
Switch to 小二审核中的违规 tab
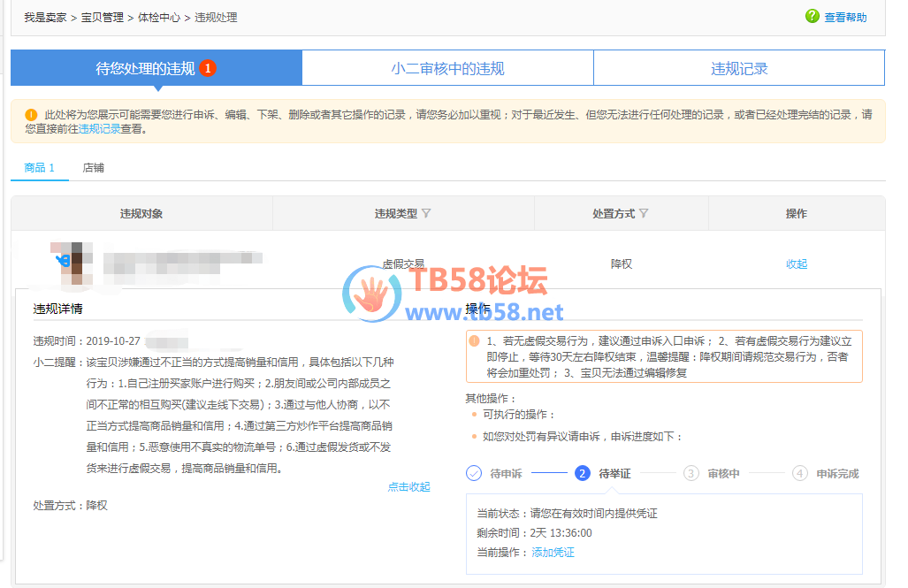[447, 68]
